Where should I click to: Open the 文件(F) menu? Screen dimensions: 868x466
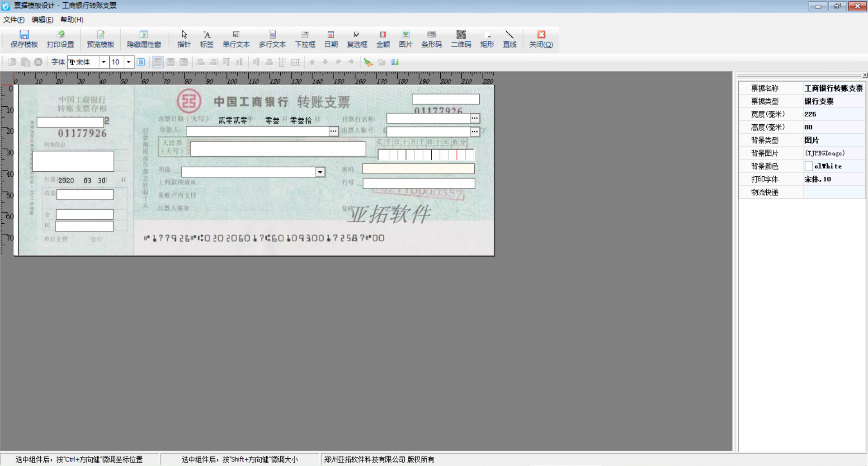[x=14, y=19]
